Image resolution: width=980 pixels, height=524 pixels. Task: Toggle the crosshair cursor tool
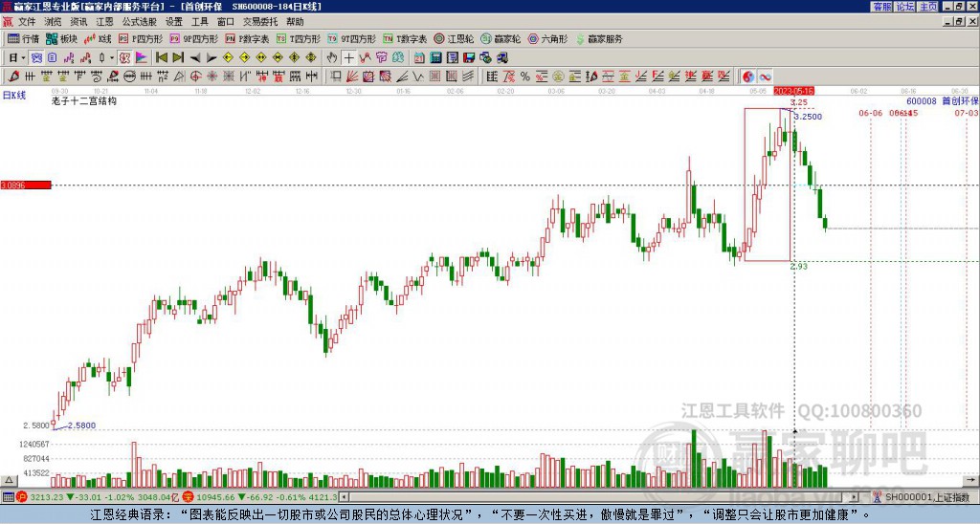348,58
